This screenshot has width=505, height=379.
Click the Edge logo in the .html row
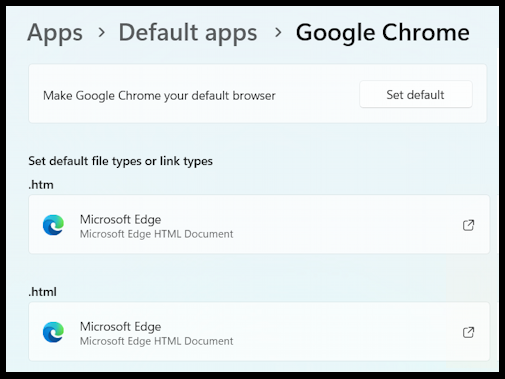(53, 332)
